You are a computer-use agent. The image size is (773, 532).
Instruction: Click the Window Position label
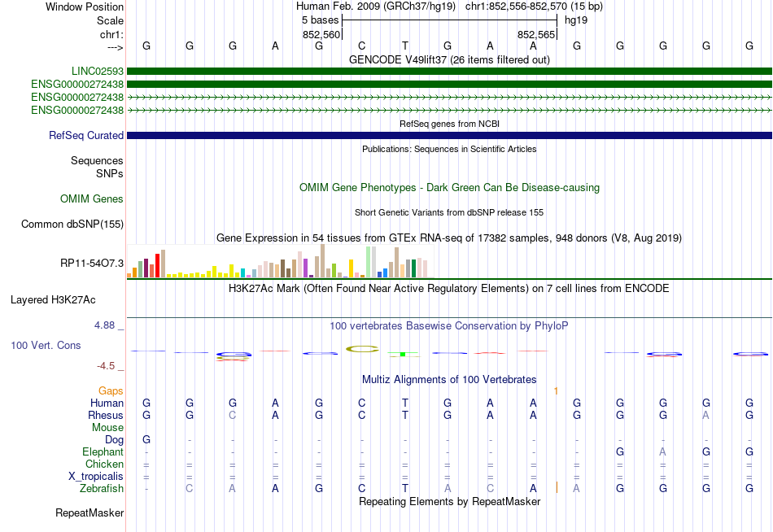[85, 7]
